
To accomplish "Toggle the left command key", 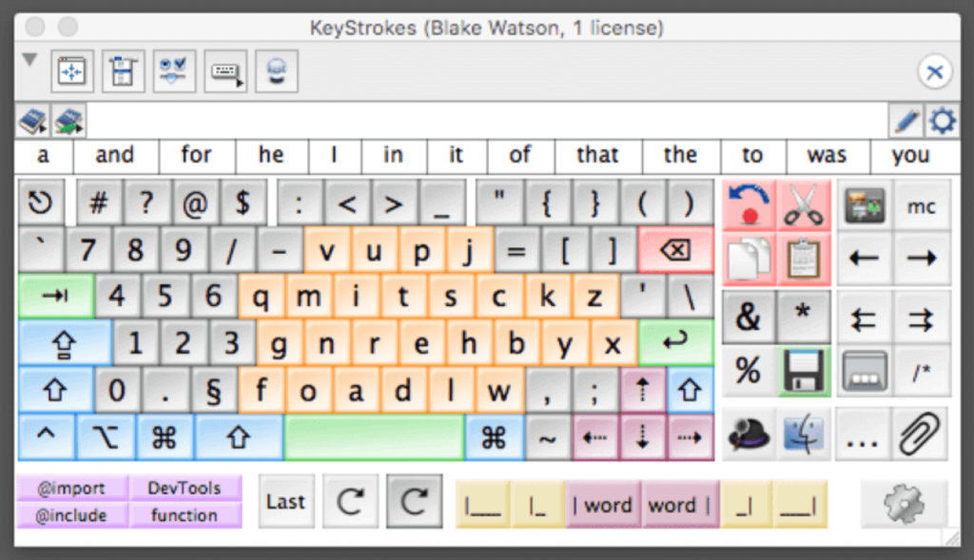I will (x=165, y=437).
